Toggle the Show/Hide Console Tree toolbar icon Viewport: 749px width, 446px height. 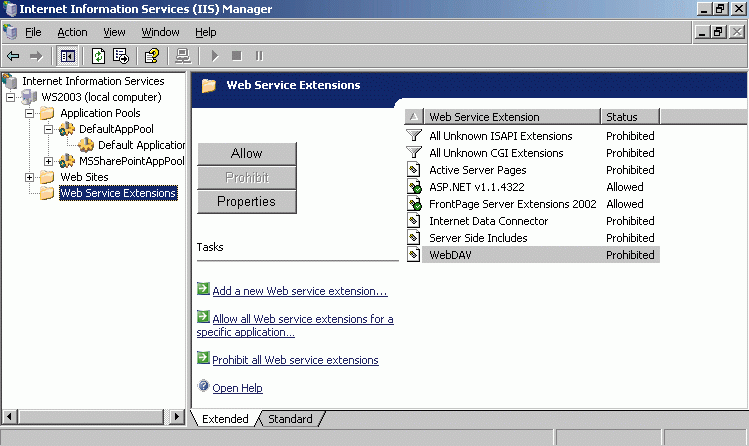point(68,56)
